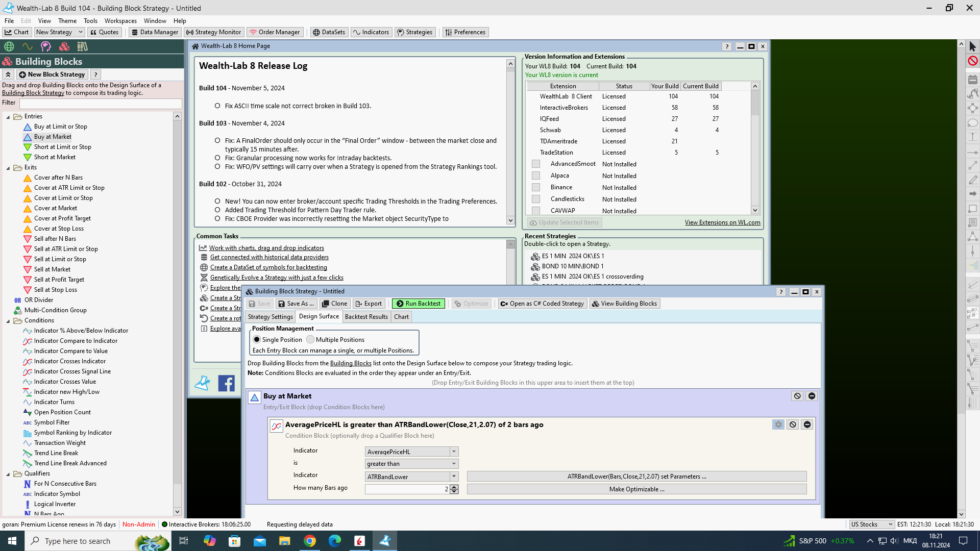Screen dimensions: 980x551
Task: Check the Binance extension checkbox
Action: (536, 187)
